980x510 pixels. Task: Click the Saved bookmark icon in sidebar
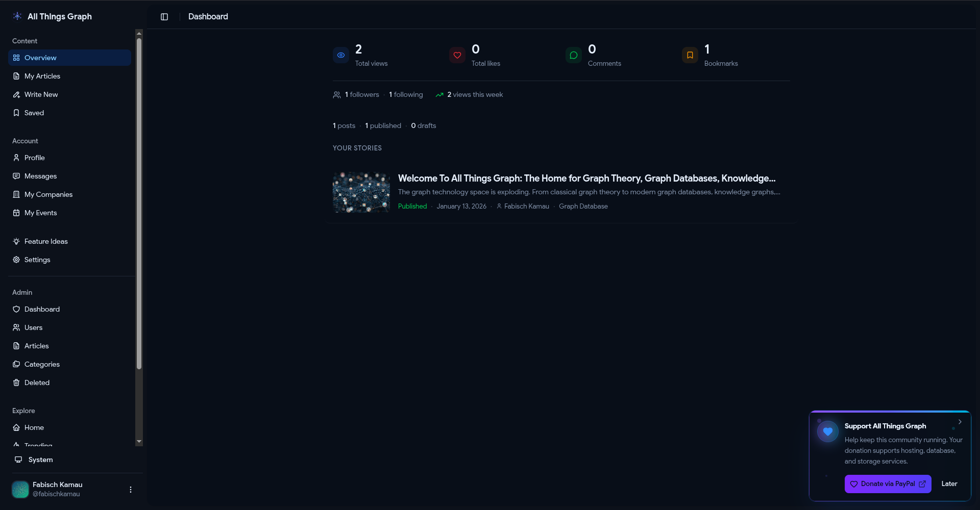coord(16,113)
